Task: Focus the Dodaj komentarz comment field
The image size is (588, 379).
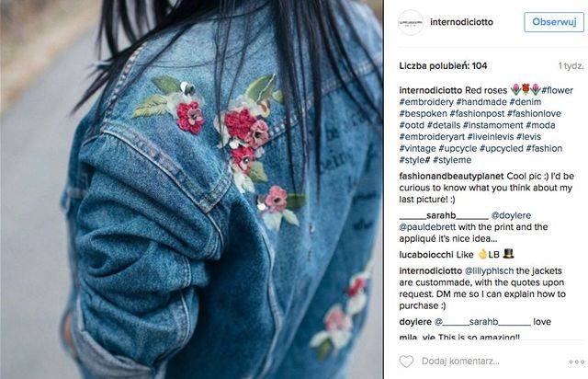Action: point(460,362)
